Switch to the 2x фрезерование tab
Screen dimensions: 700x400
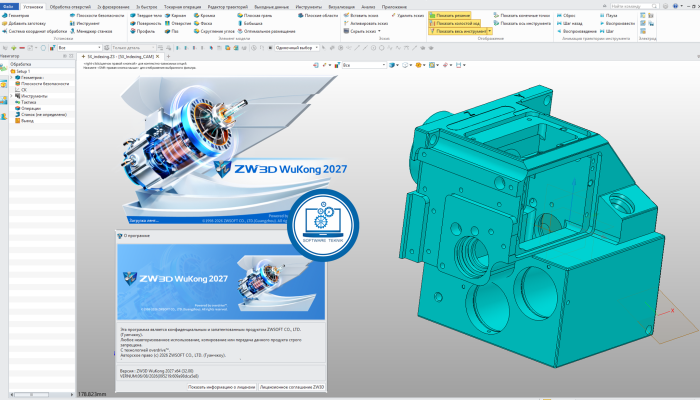[113, 7]
